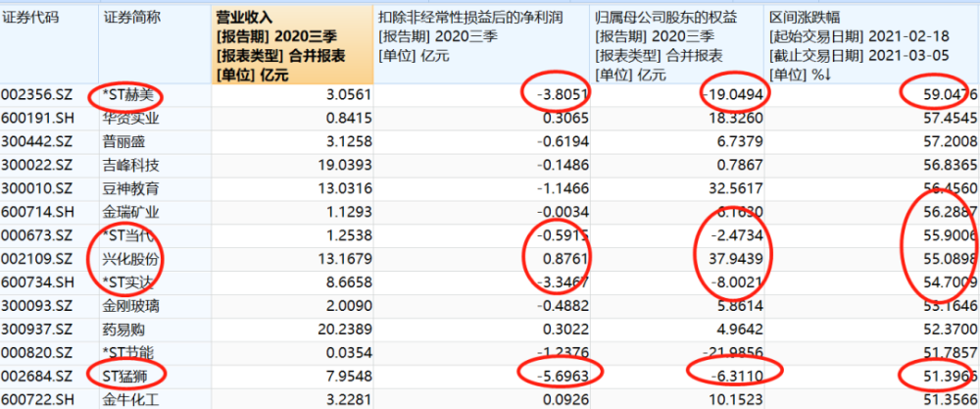Select stock code 002109.SZ
This screenshot has height=409, width=980.
tap(37, 260)
